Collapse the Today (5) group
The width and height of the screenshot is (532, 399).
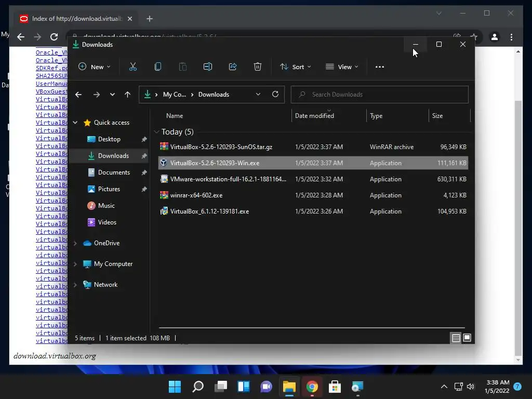tap(156, 131)
